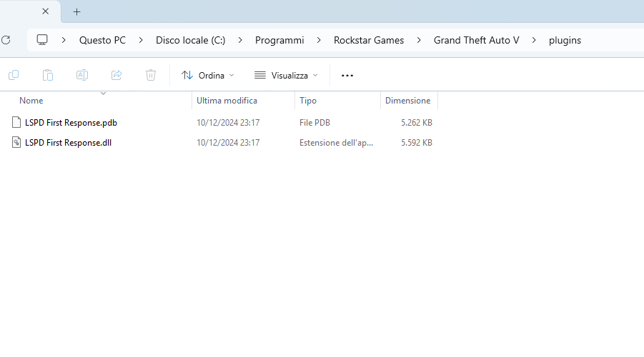Sort by Dimensione column header
The image size is (644, 357).
(408, 101)
